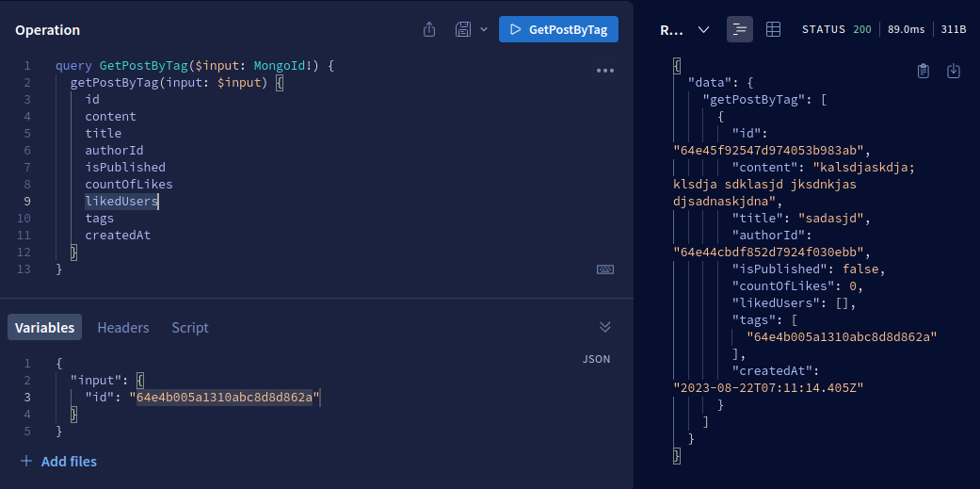Click the save operation icon

(463, 29)
